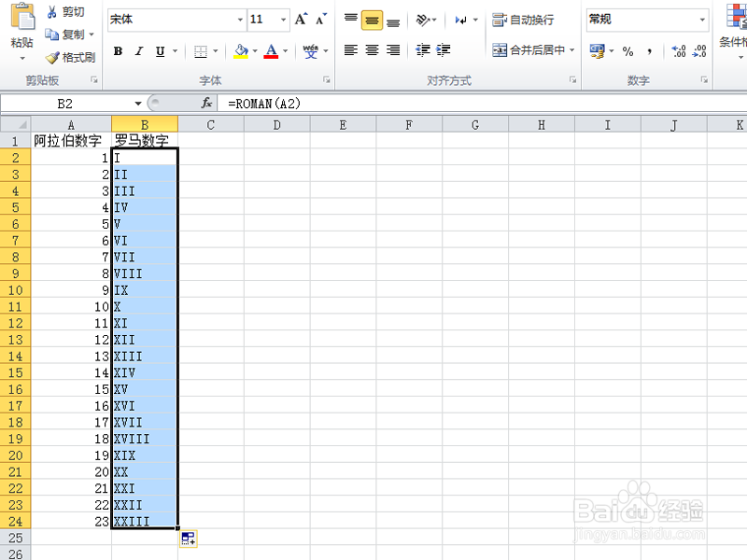The height and width of the screenshot is (560, 747).
Task: Apply percent style format
Action: (627, 51)
